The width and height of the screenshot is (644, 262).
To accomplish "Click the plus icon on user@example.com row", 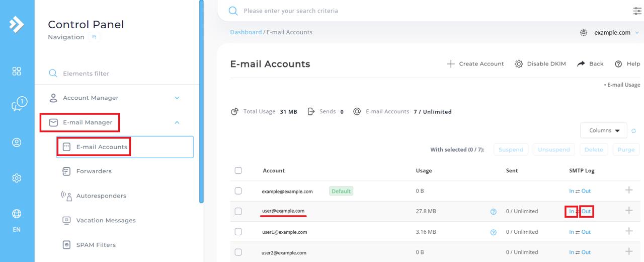I will pos(628,211).
